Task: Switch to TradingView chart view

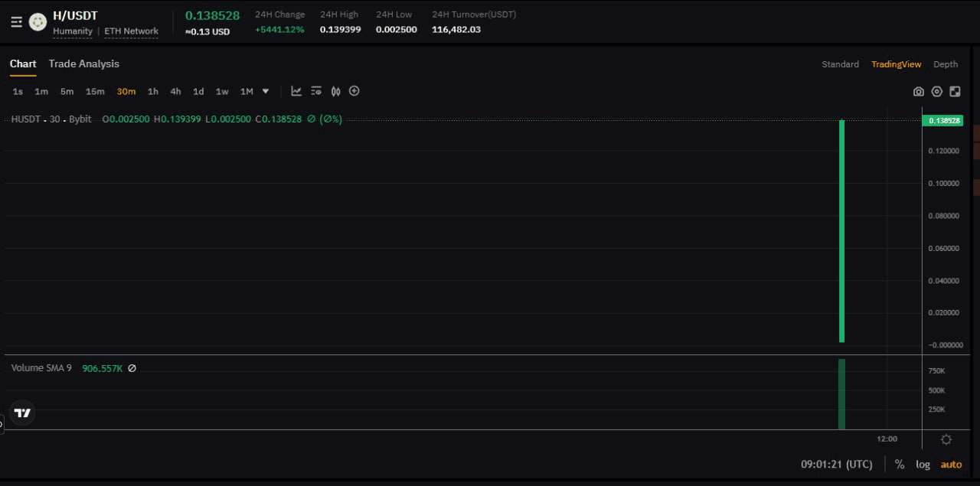Action: [x=897, y=64]
